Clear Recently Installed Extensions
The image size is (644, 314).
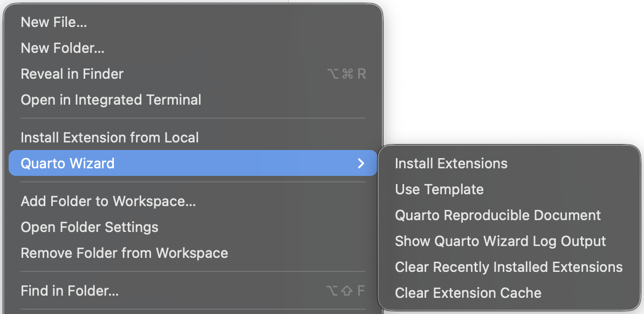(509, 267)
